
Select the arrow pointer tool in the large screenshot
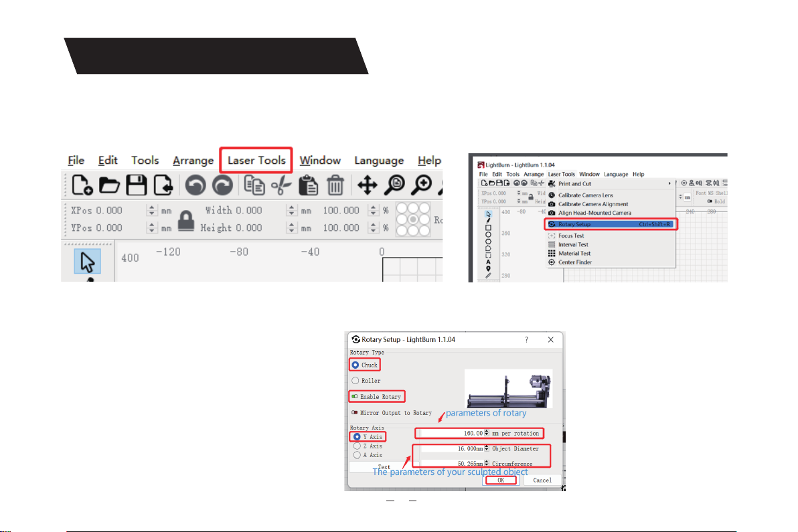[88, 262]
